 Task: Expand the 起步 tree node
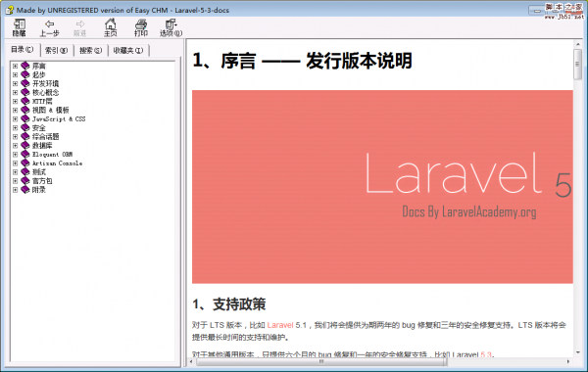[15, 75]
